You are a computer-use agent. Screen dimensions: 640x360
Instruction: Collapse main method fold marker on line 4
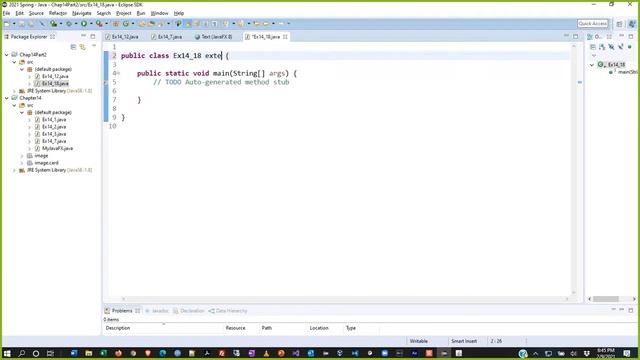[118, 73]
